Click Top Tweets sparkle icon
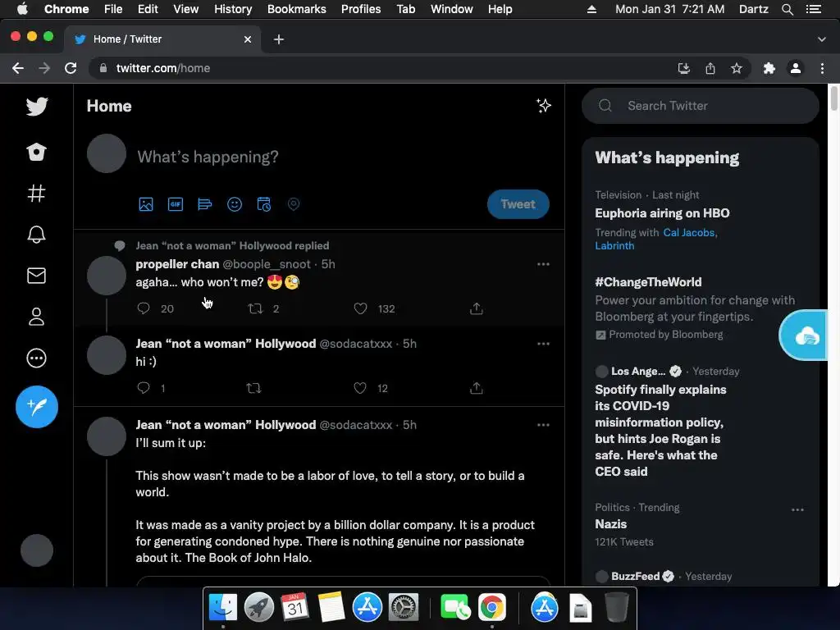840x630 pixels. tap(544, 106)
